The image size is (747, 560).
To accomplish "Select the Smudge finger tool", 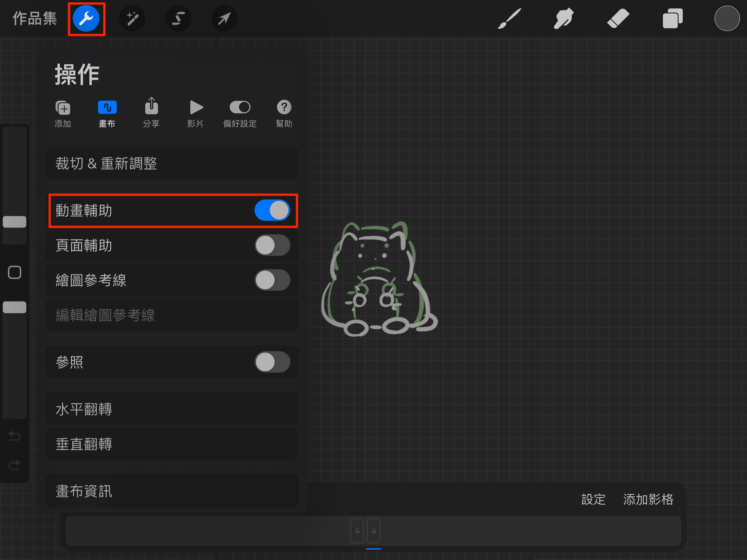I will click(x=563, y=19).
